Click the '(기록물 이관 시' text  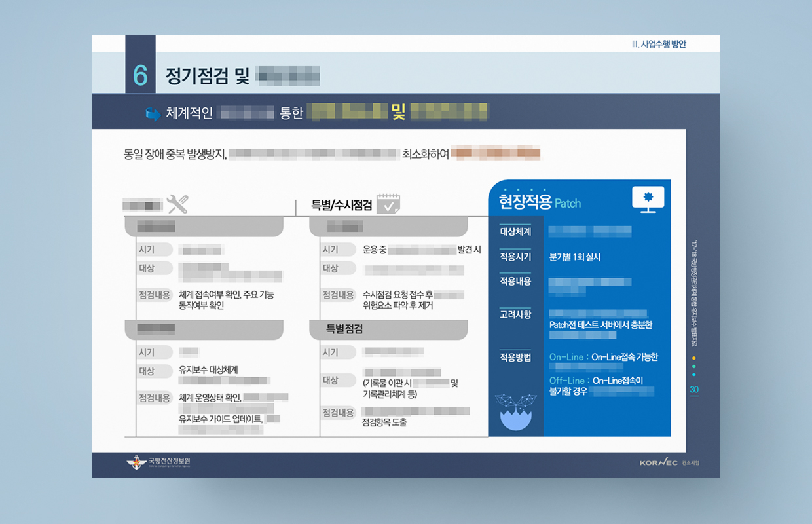point(387,383)
